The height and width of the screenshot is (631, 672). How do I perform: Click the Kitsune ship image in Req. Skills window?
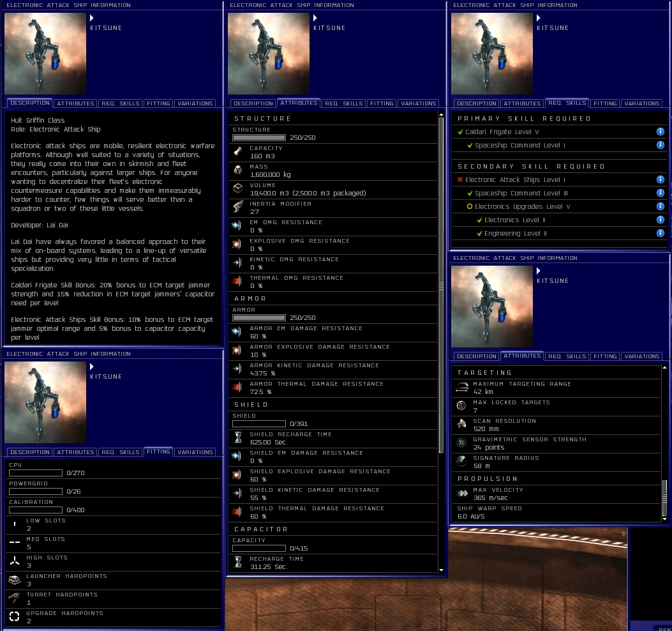pyautogui.click(x=492, y=53)
